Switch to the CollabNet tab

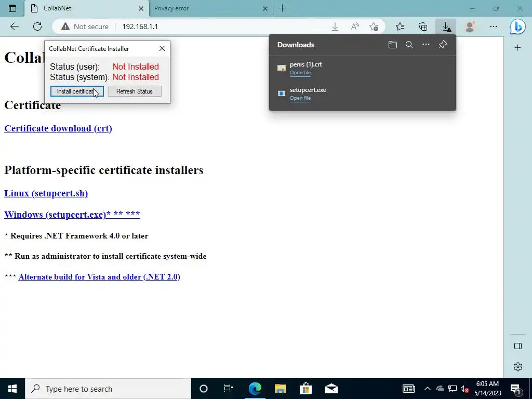click(87, 8)
